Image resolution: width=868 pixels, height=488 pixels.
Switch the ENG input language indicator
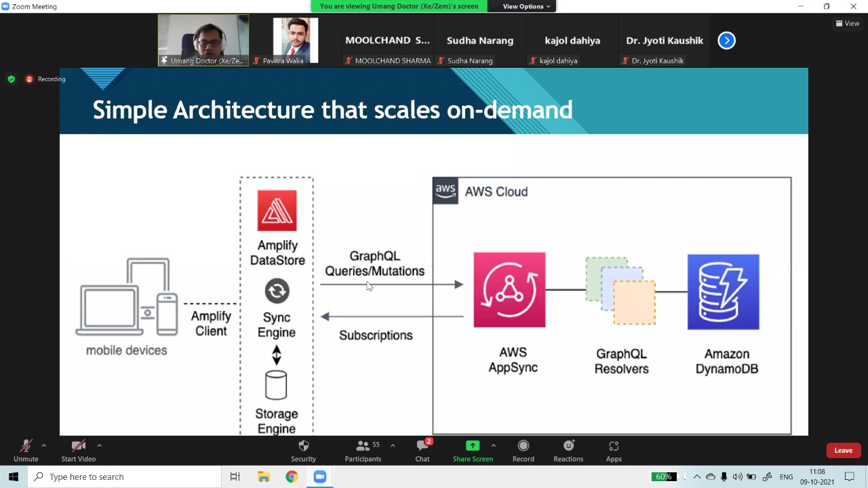(x=786, y=477)
